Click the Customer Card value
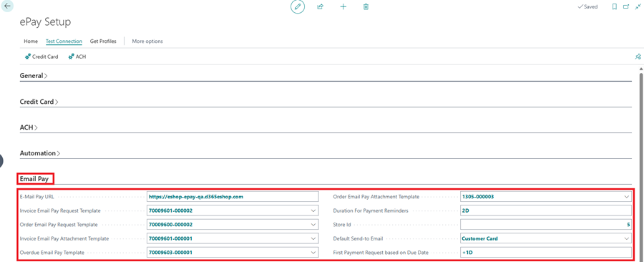 coord(479,238)
